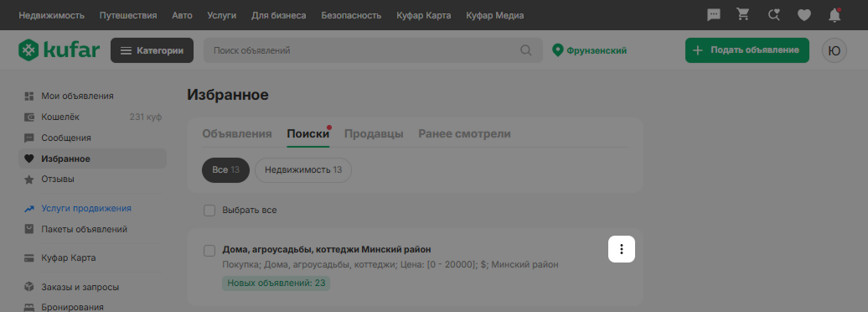868x312 pixels.
Task: Open the messages chat icon in top bar
Action: tap(714, 16)
